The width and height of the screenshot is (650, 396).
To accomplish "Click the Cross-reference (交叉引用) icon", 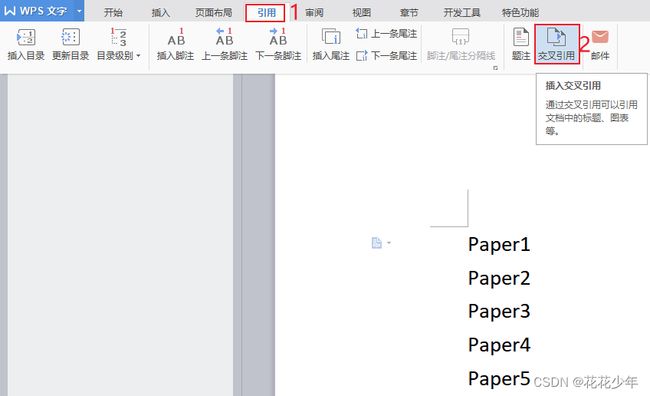I will (556, 37).
